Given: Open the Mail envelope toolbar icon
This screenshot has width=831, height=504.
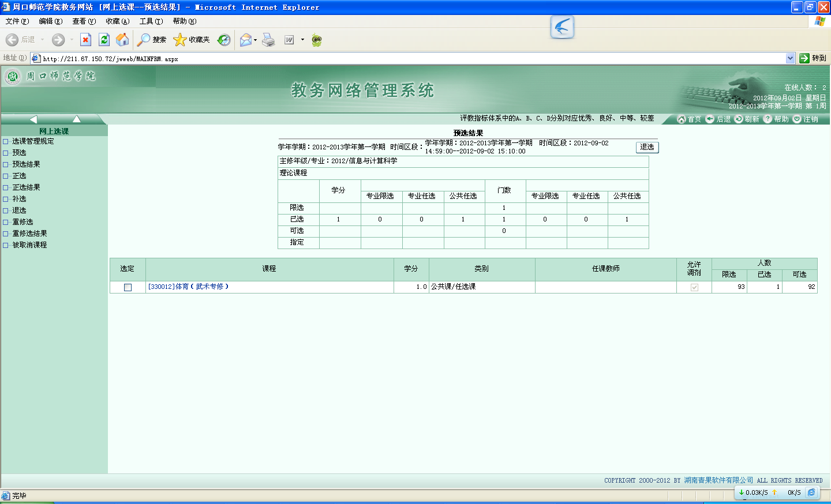Looking at the screenshot, I should point(246,40).
